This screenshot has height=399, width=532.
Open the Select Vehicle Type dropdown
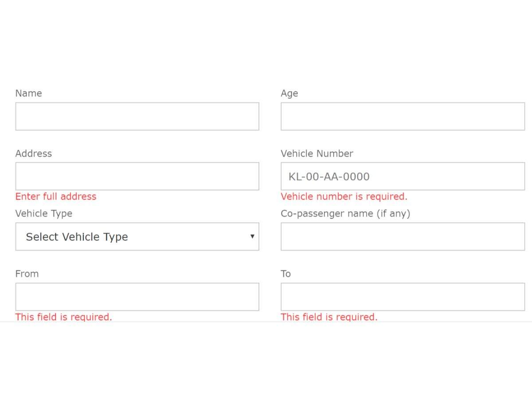137,236
